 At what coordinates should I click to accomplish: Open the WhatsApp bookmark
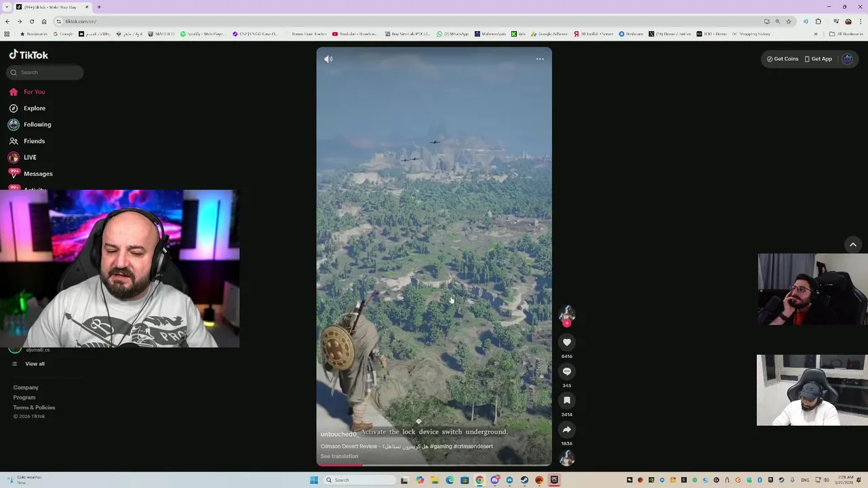click(x=452, y=34)
